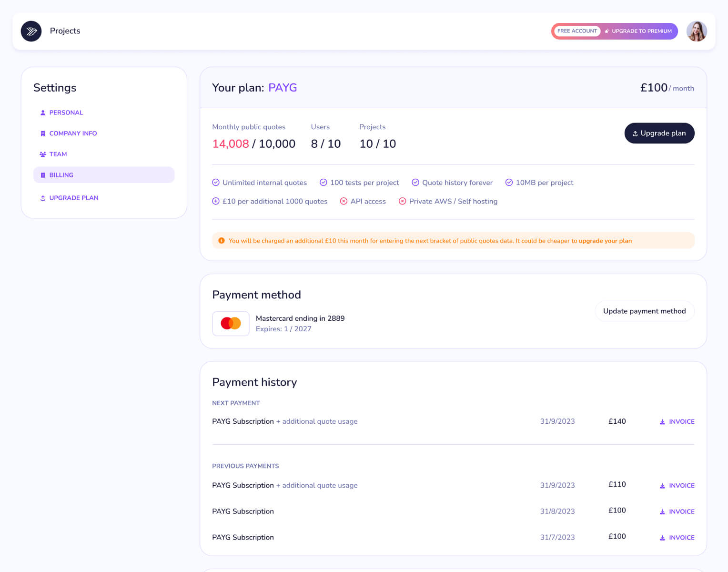Image resolution: width=728 pixels, height=572 pixels.
Task: Click download icon for £140 invoice
Action: [x=662, y=422]
